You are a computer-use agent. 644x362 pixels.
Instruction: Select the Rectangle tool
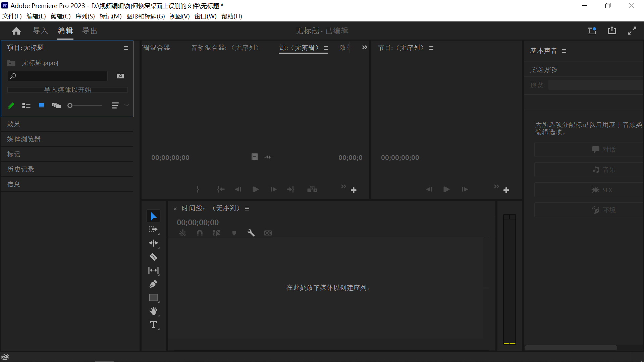(x=153, y=298)
